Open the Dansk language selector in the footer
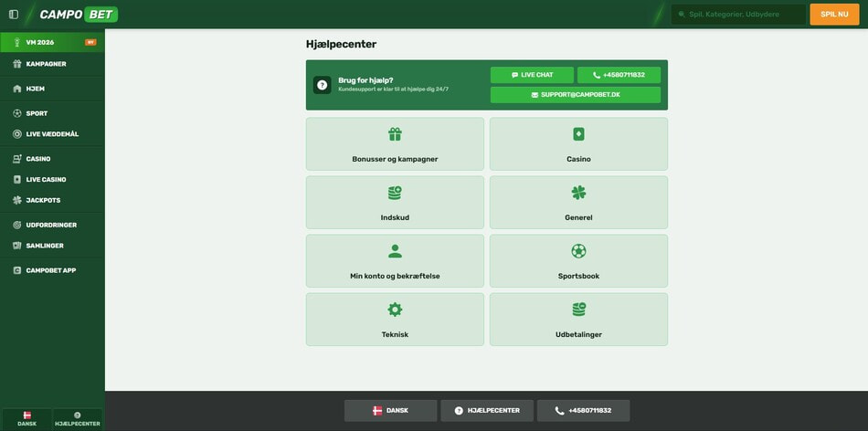 tap(391, 411)
